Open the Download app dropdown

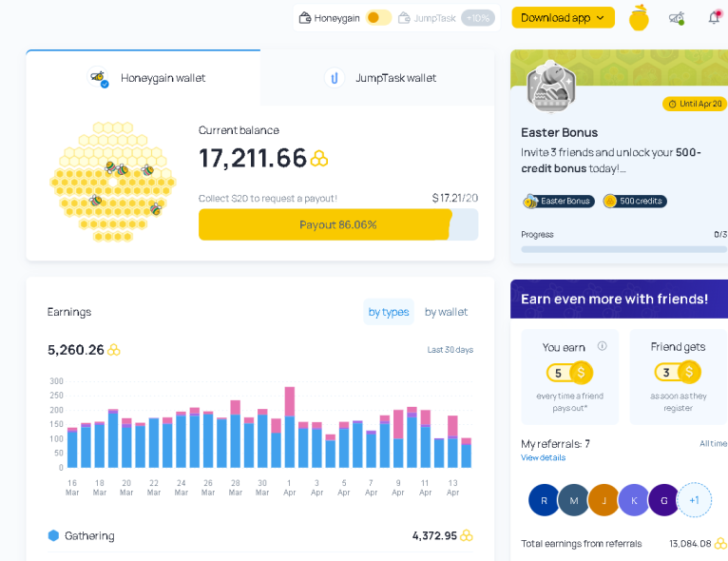point(563,18)
